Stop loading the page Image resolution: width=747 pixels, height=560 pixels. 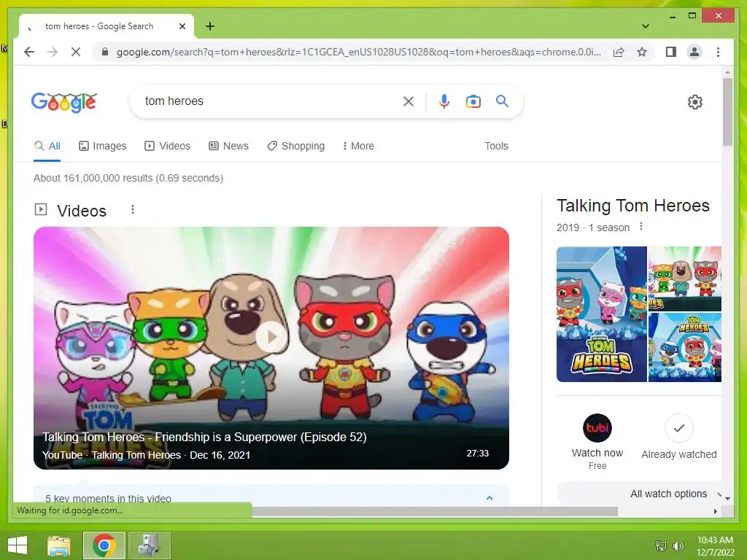tap(76, 52)
